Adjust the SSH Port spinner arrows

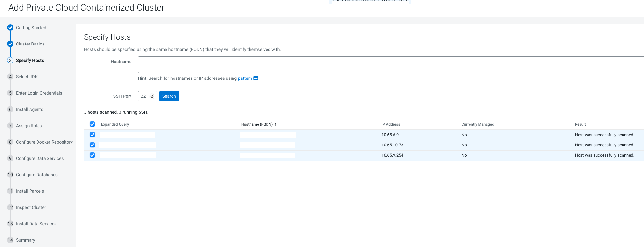coord(152,96)
